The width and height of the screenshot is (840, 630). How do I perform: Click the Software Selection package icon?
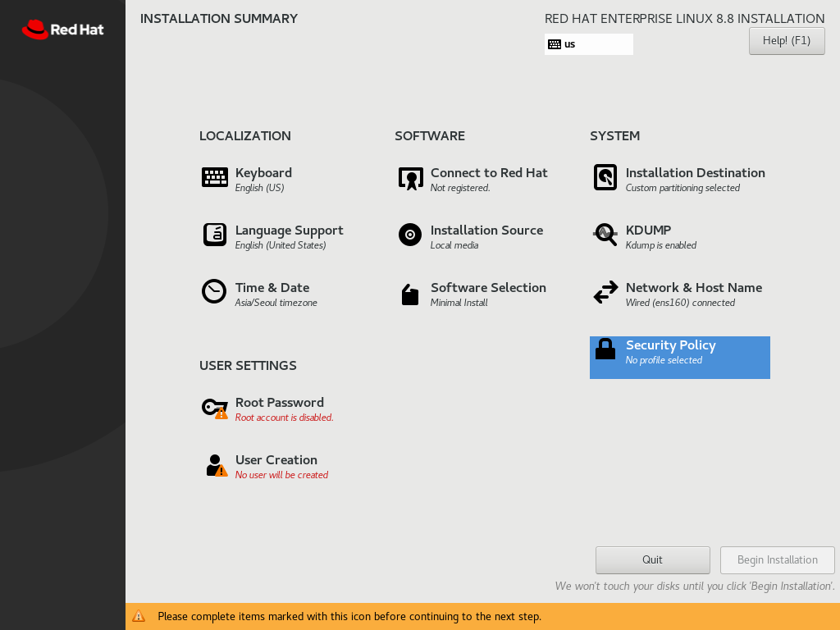[410, 294]
